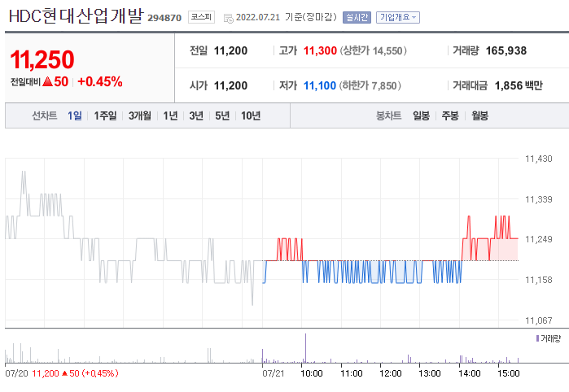Click the 상한가 14,550 text
This screenshot has width=569, height=392.
(x=373, y=50)
